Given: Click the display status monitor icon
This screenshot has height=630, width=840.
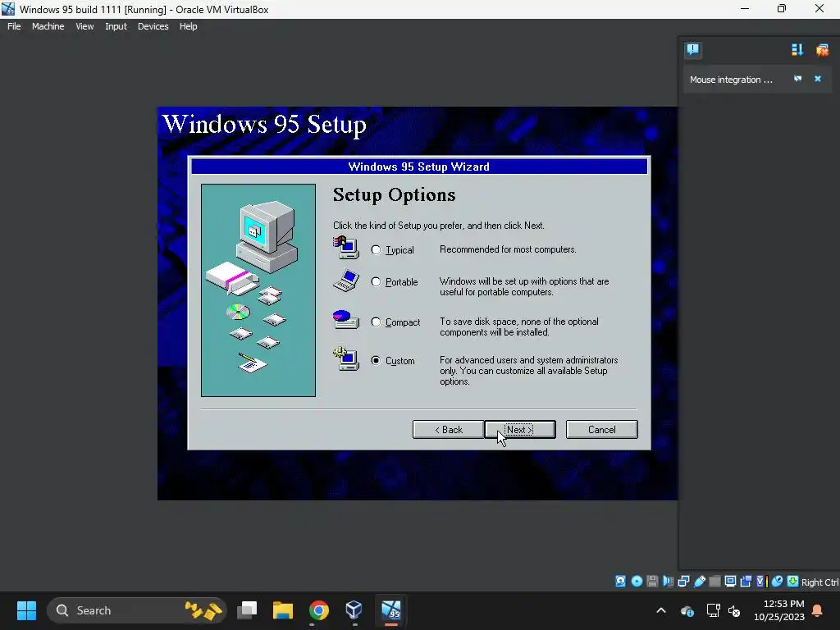Looking at the screenshot, I should 730,582.
